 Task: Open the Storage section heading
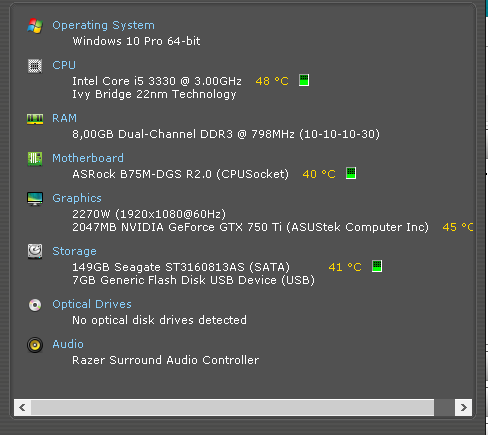74,251
